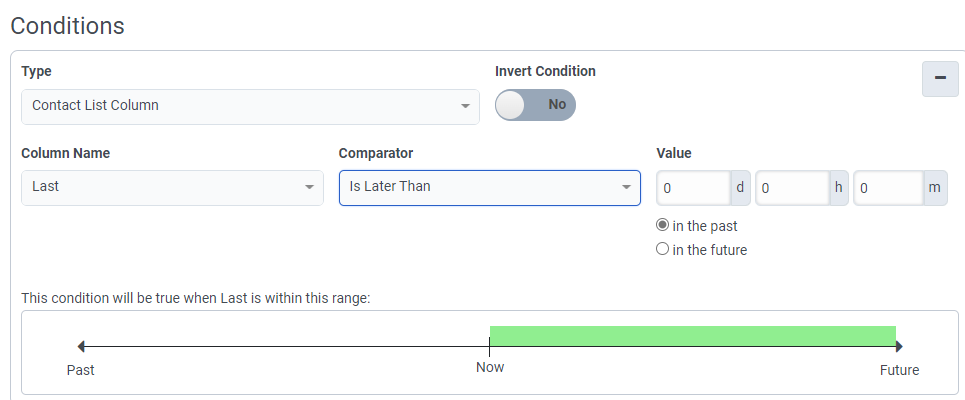The image size is (965, 400).
Task: Click the "d" days unit label
Action: [x=741, y=188]
